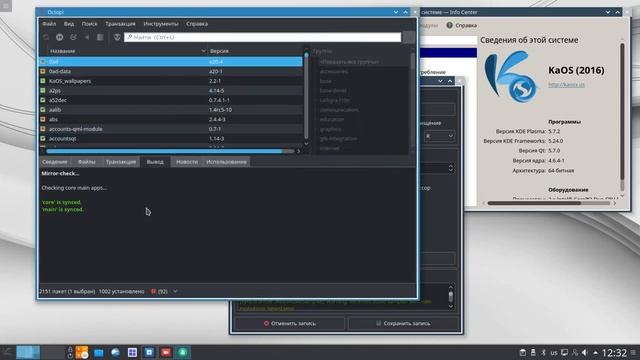Click the cancel transaction arrow icon in Octopi
Viewport: 640px width, 360px height.
[87, 37]
